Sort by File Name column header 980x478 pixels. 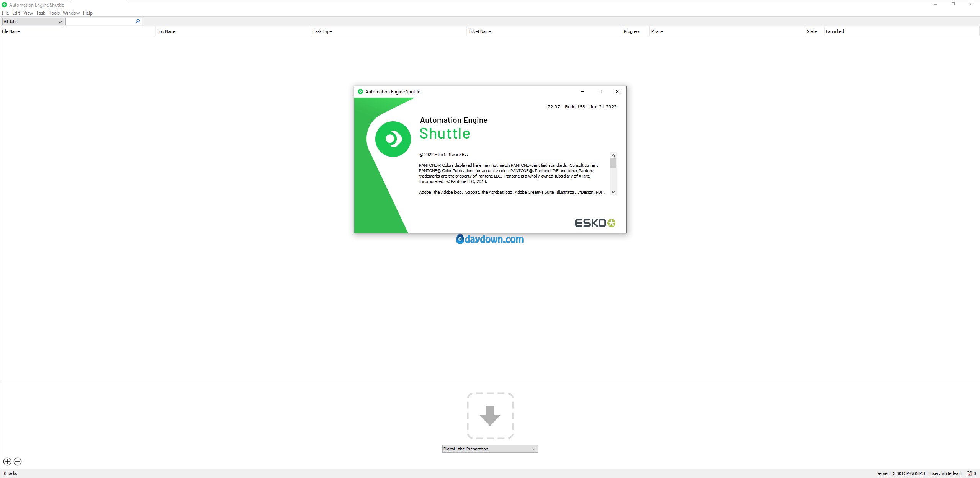[x=78, y=31]
